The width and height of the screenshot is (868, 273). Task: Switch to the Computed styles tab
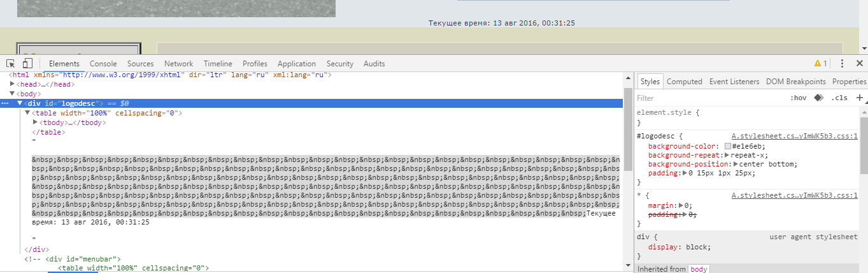(684, 82)
